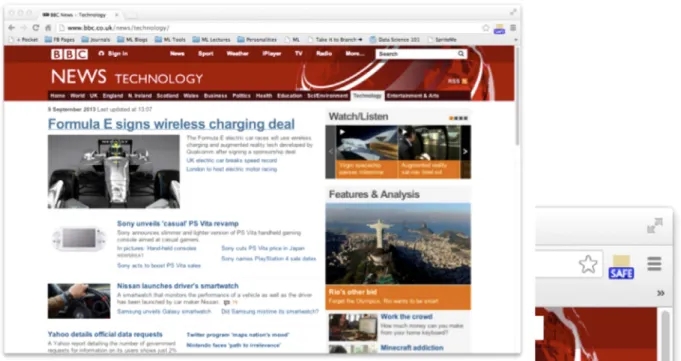Click the Formula E race car image
The width and height of the screenshot is (681, 361).
(114, 172)
